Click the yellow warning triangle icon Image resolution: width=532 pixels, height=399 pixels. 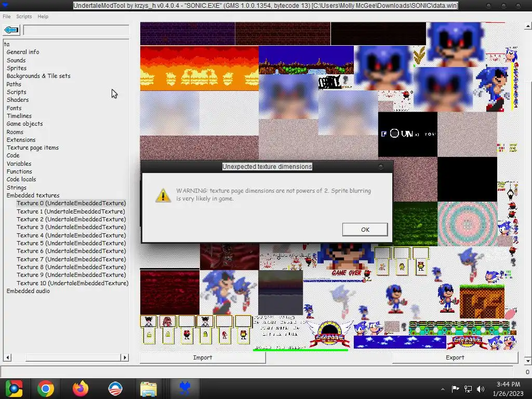163,195
